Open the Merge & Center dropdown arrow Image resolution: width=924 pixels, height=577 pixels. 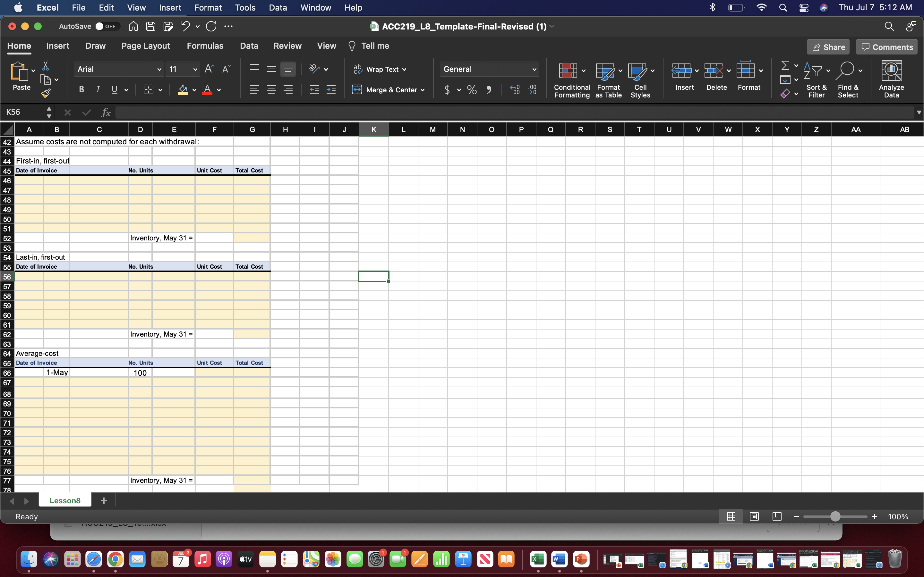tap(423, 90)
